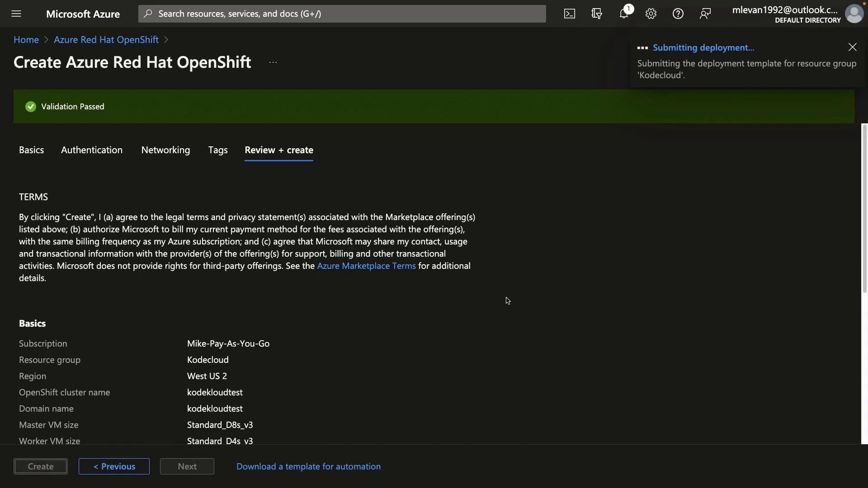The image size is (868, 488).
Task: Open the Feedback icon
Action: (x=705, y=14)
